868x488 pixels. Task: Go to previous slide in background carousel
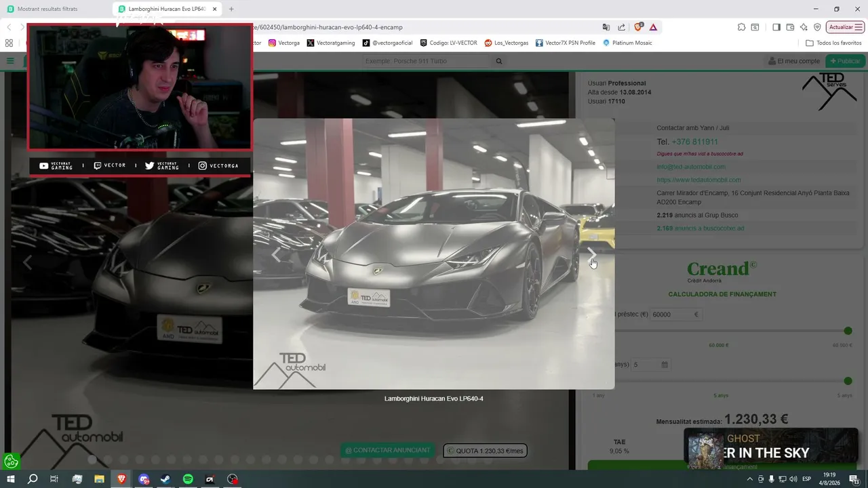click(28, 263)
